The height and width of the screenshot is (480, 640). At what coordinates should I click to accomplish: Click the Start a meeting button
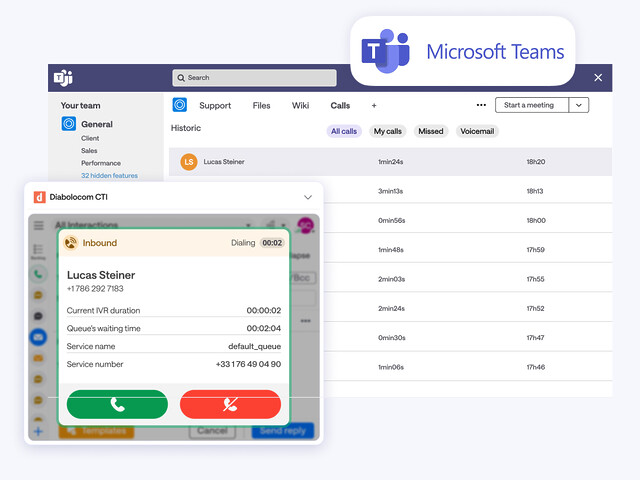tap(530, 105)
